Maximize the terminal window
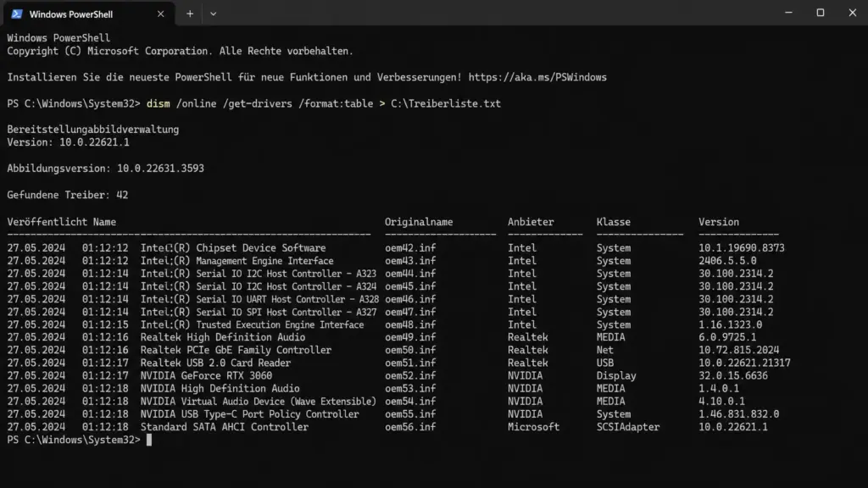The height and width of the screenshot is (488, 868). tap(821, 13)
